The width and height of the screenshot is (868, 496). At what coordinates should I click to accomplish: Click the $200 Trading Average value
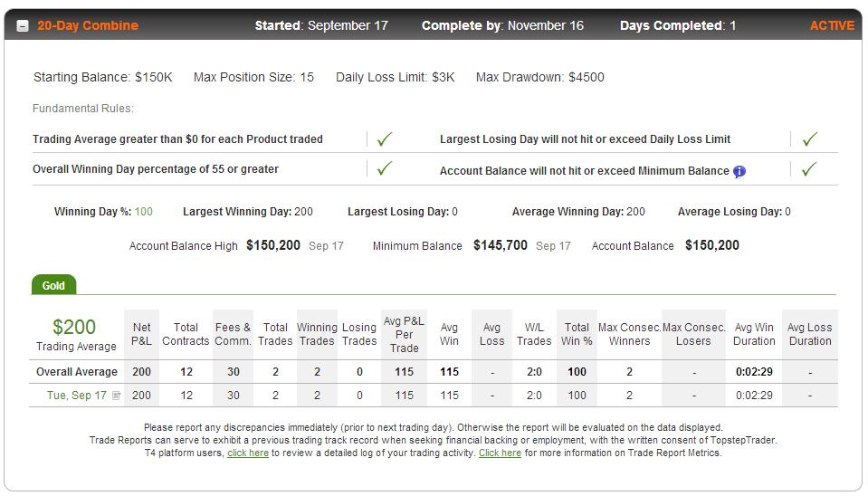click(x=74, y=327)
